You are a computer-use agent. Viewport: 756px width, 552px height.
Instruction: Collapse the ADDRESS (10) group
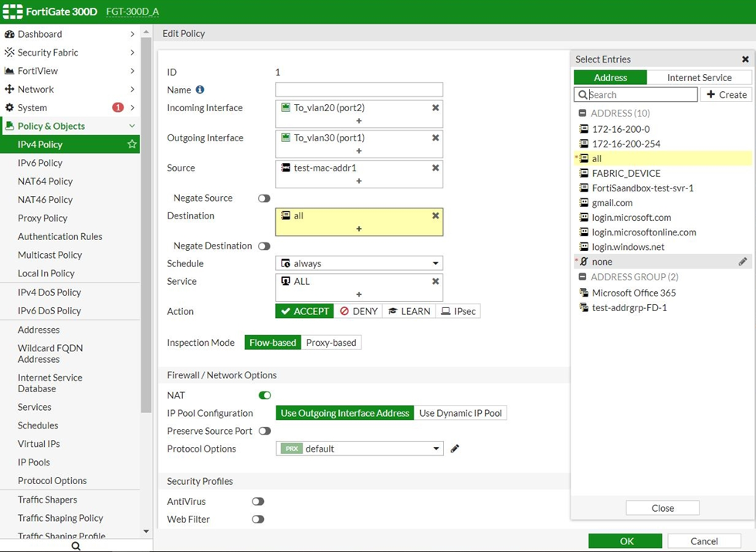583,113
